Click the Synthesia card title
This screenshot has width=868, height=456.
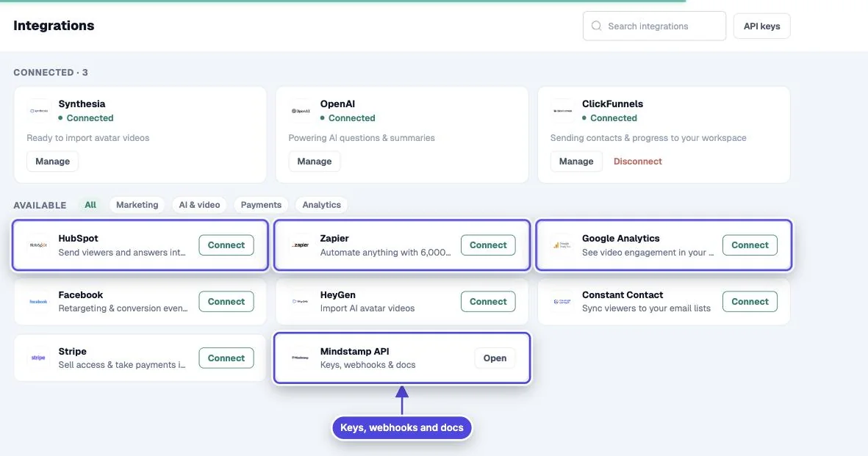(x=82, y=104)
